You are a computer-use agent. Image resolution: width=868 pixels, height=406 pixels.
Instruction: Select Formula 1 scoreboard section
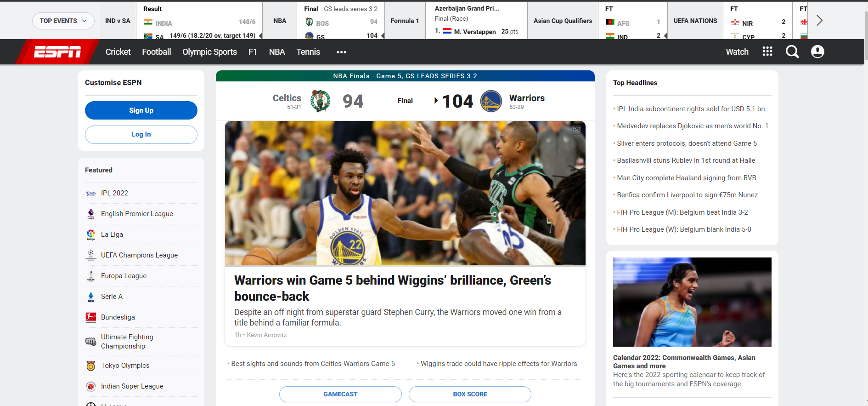point(405,21)
